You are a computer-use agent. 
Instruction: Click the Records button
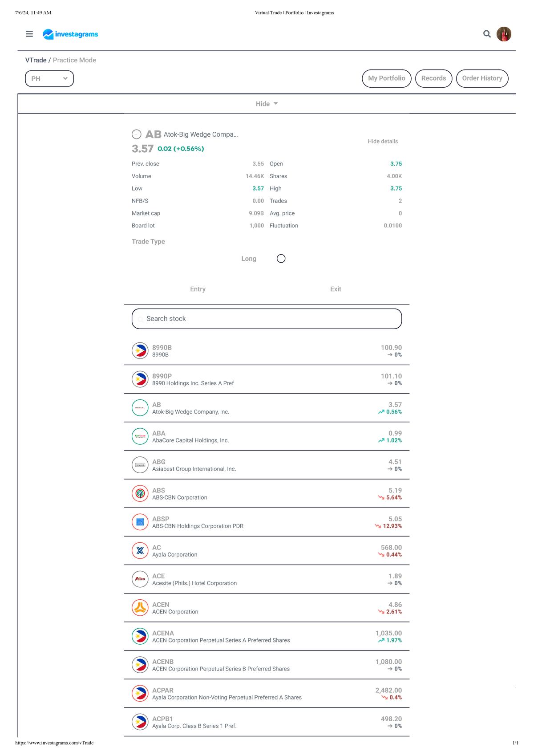433,78
